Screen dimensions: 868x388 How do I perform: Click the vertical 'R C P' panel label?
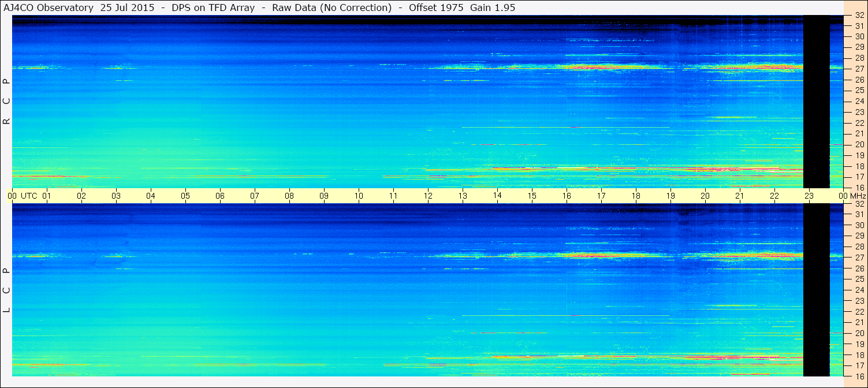pyautogui.click(x=7, y=101)
